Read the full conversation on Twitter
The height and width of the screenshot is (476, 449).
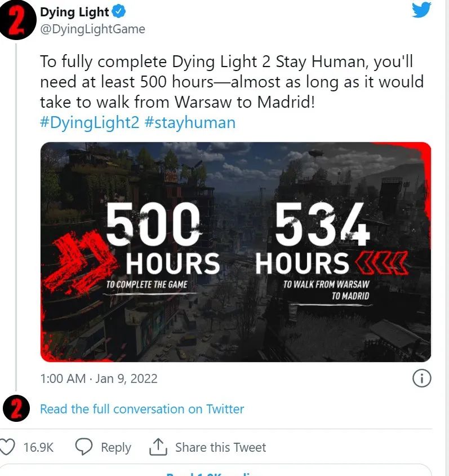point(142,409)
